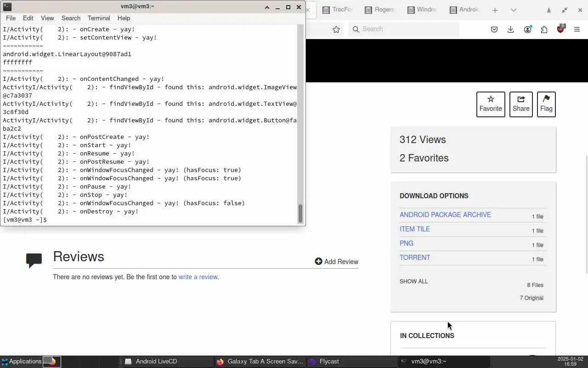Click the Reviews speech bubble icon
Viewport: 588px width, 368px height.
click(x=34, y=260)
